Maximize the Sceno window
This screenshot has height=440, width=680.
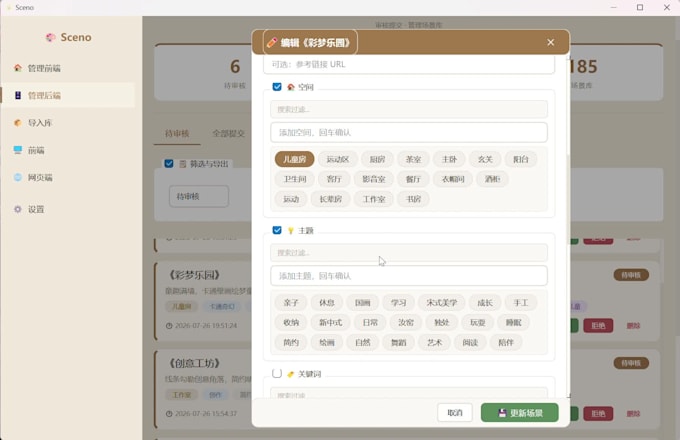click(640, 7)
